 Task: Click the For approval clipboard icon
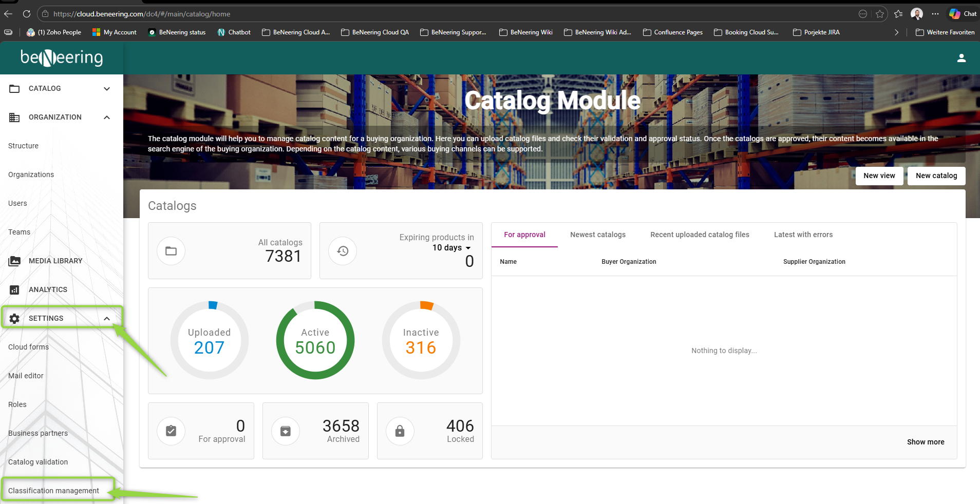click(x=171, y=431)
